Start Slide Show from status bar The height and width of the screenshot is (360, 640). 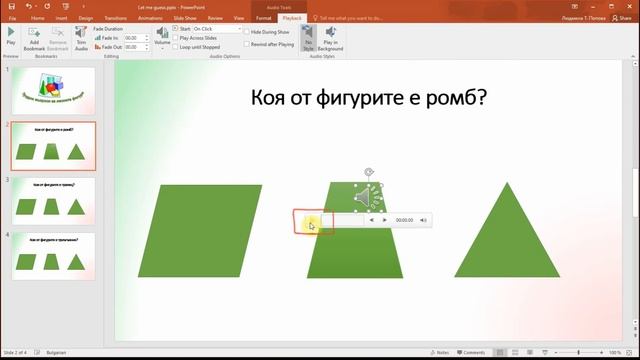pos(545,352)
